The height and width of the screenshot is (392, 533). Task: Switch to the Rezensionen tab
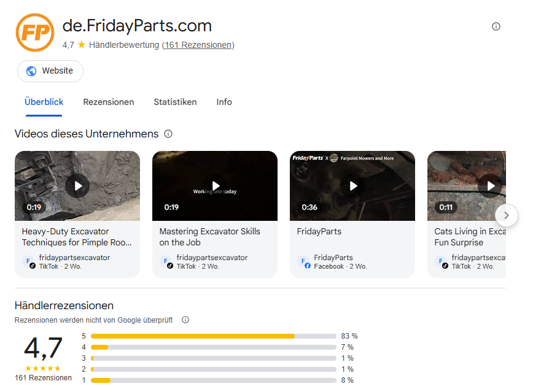tap(109, 102)
